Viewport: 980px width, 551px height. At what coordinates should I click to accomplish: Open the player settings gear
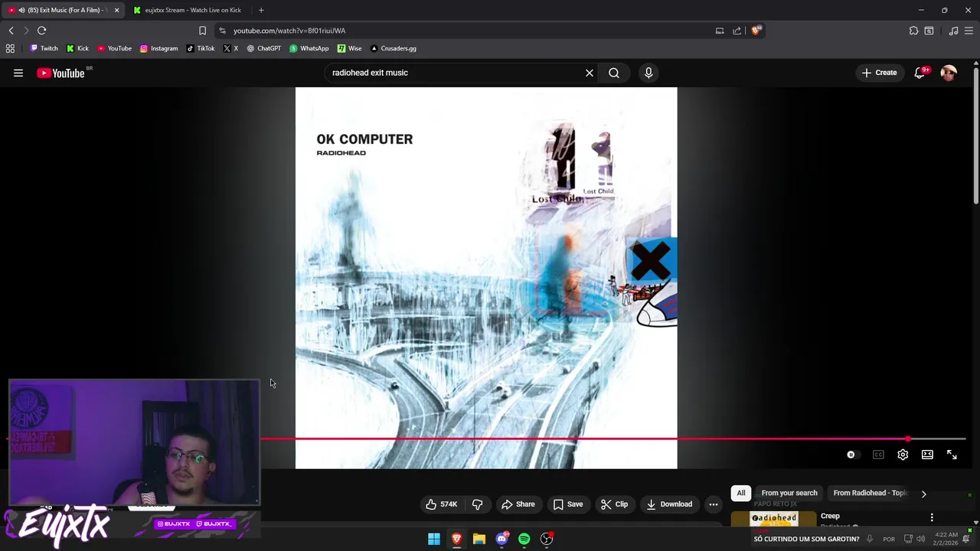pos(903,455)
